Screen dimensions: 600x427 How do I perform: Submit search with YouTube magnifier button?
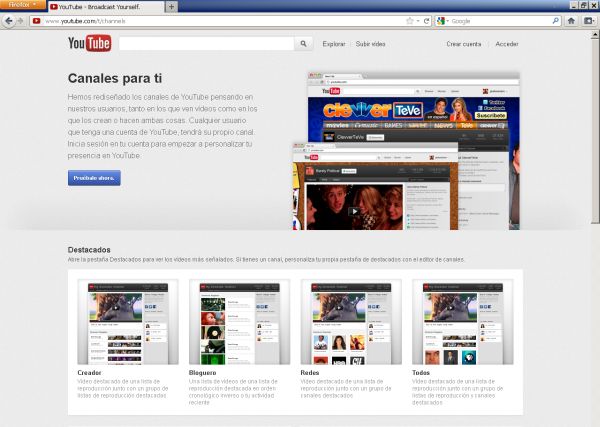point(303,44)
